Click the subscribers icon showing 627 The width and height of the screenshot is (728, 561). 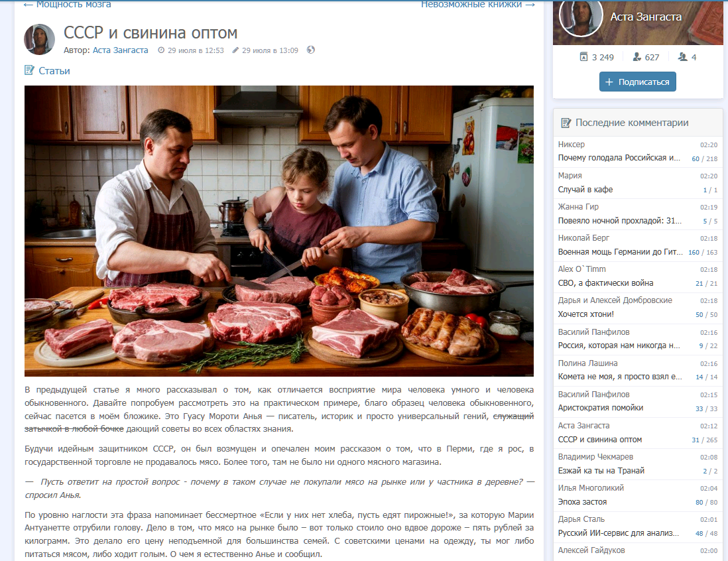click(x=637, y=56)
